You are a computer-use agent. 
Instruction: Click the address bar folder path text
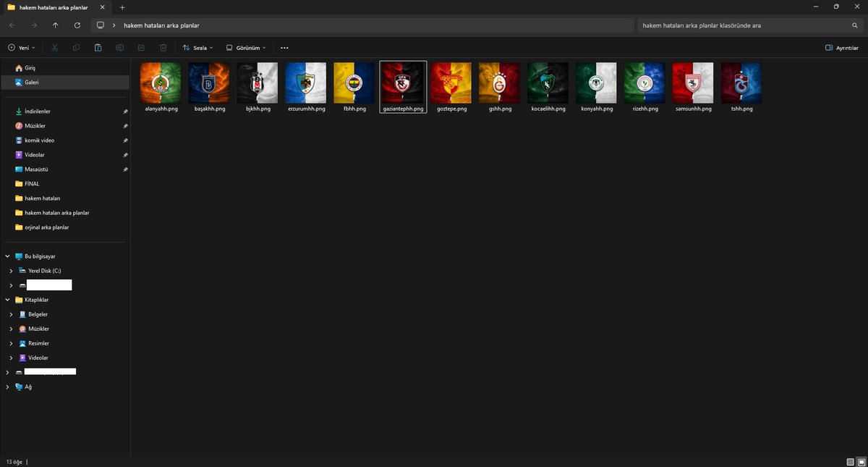coord(161,25)
